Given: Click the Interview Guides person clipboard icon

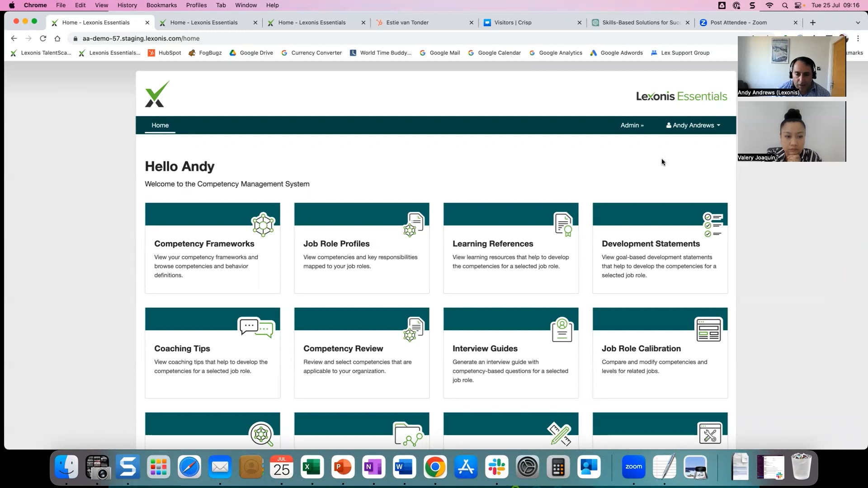Looking at the screenshot, I should coord(562,330).
